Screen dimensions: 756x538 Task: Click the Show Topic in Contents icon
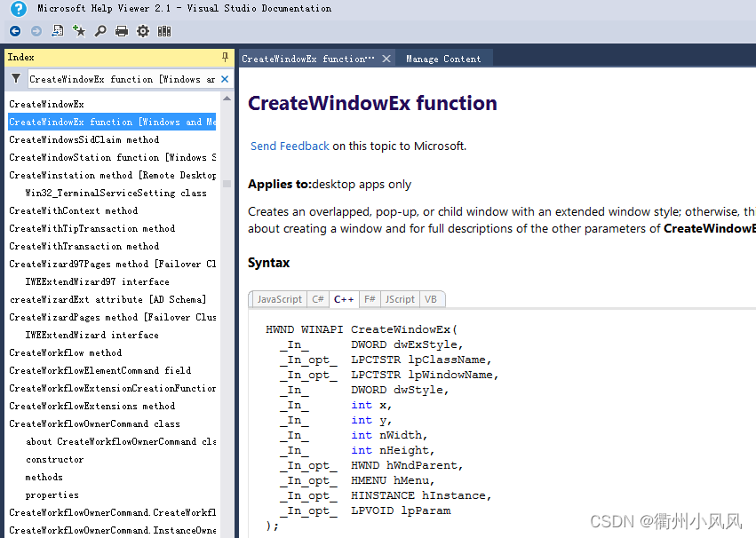coord(58,31)
